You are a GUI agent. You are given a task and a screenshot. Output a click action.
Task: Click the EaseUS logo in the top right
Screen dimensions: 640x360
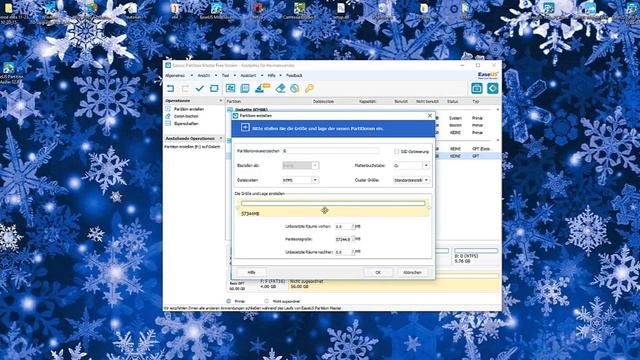488,75
